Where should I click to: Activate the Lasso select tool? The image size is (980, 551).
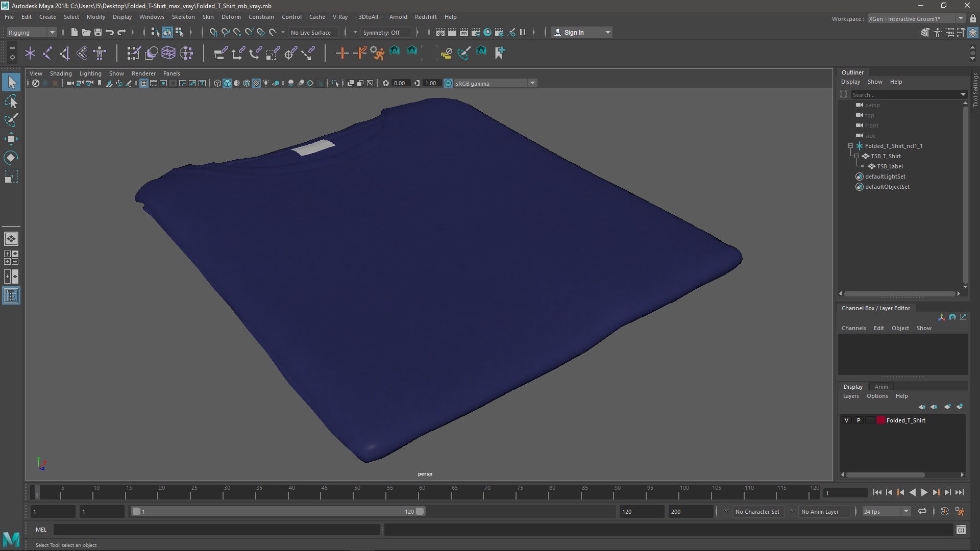coord(11,101)
